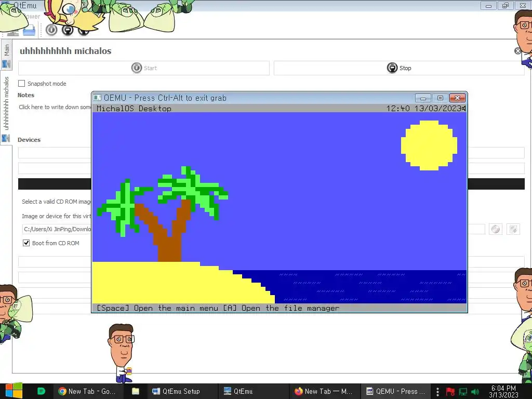Click the MichalOS Desktop title text
Viewport: 532px width, 399px height.
coord(134,109)
